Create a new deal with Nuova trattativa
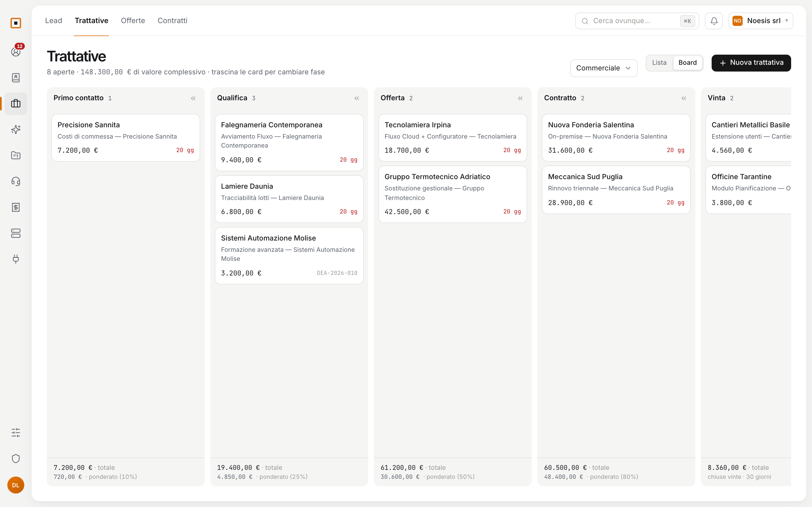Image resolution: width=812 pixels, height=507 pixels. coord(751,63)
